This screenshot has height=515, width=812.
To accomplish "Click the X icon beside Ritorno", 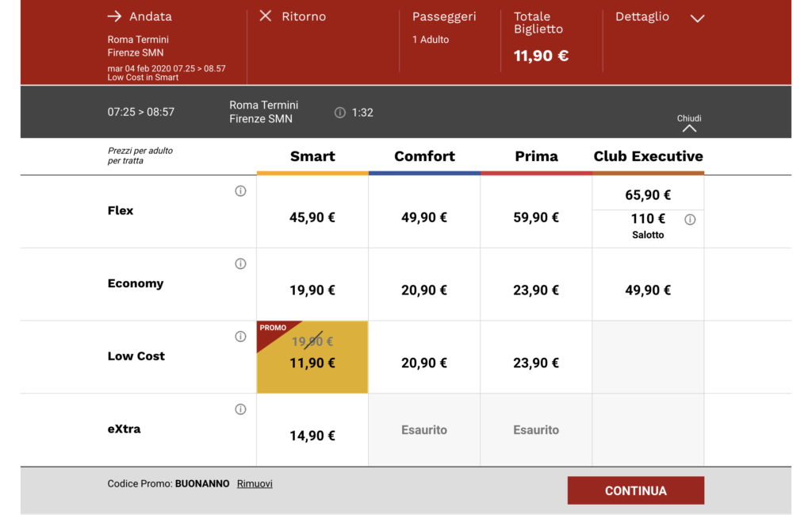I will (x=266, y=16).
